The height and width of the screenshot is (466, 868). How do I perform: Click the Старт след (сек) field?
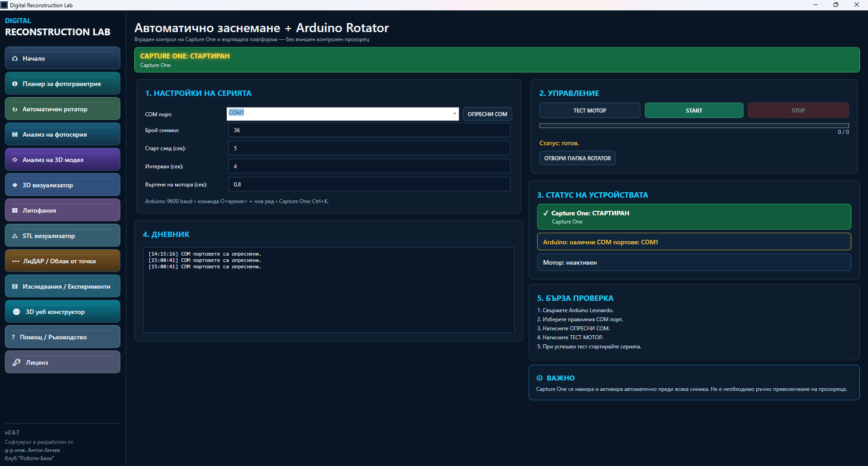369,148
